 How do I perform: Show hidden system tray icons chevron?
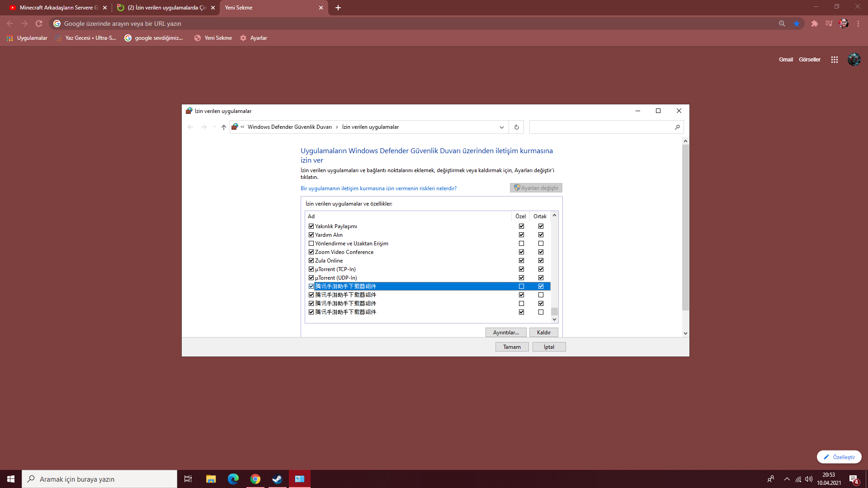(x=787, y=479)
